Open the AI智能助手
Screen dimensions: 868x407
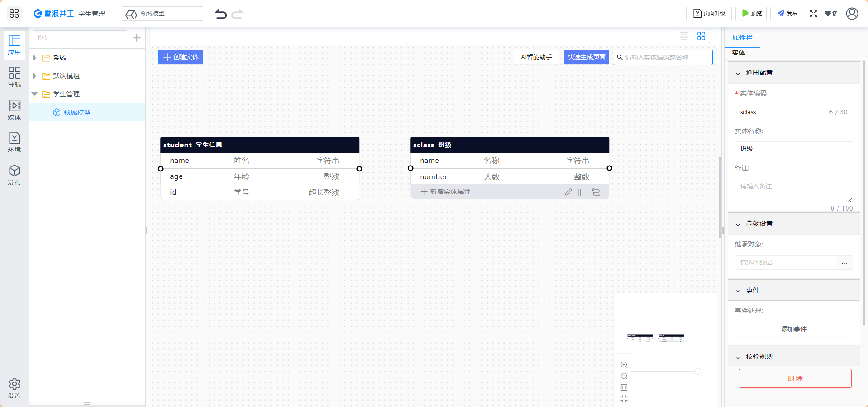tap(537, 57)
